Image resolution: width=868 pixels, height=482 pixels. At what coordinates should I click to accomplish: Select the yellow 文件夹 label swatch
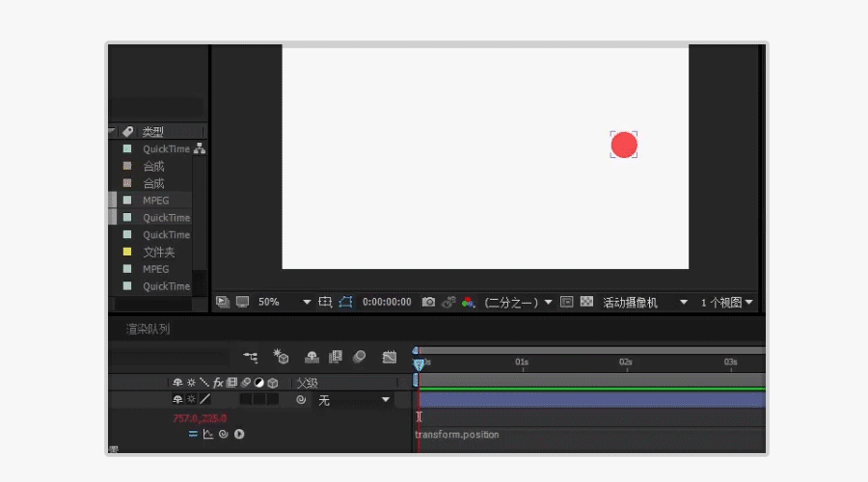click(126, 252)
